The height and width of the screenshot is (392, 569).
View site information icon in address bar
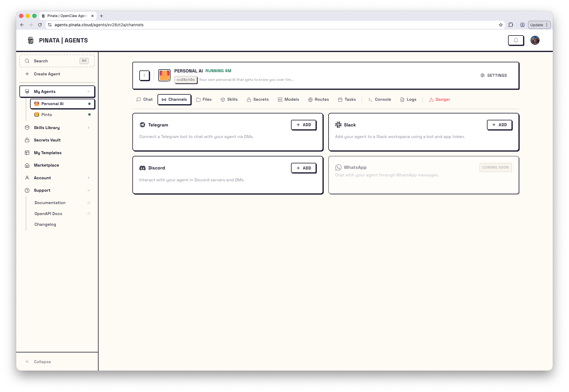coord(50,25)
